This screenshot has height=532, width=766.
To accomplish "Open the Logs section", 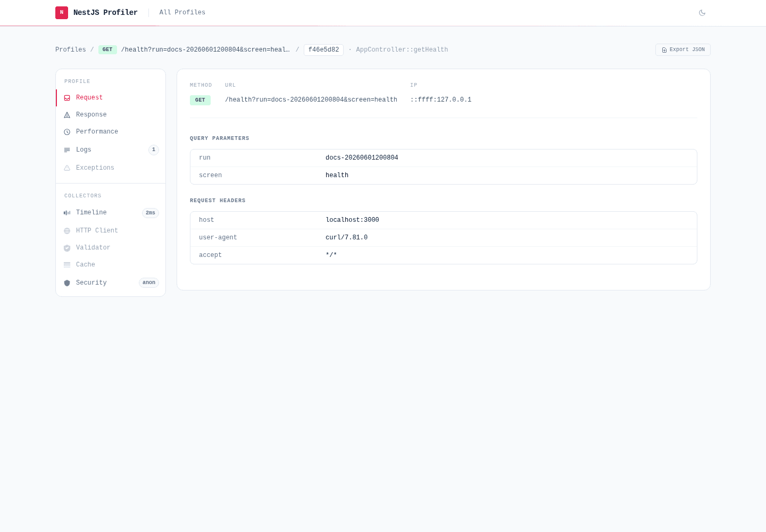I will coord(111,150).
